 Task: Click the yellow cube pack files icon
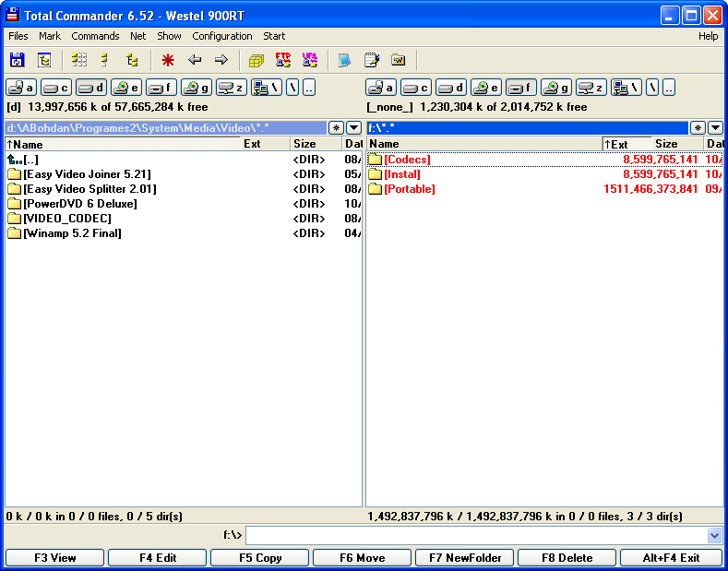(257, 60)
